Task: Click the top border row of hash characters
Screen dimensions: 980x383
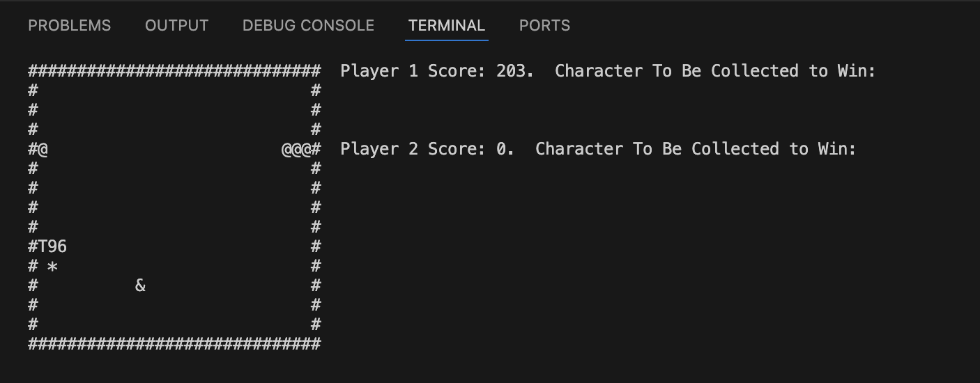Action: (174, 71)
